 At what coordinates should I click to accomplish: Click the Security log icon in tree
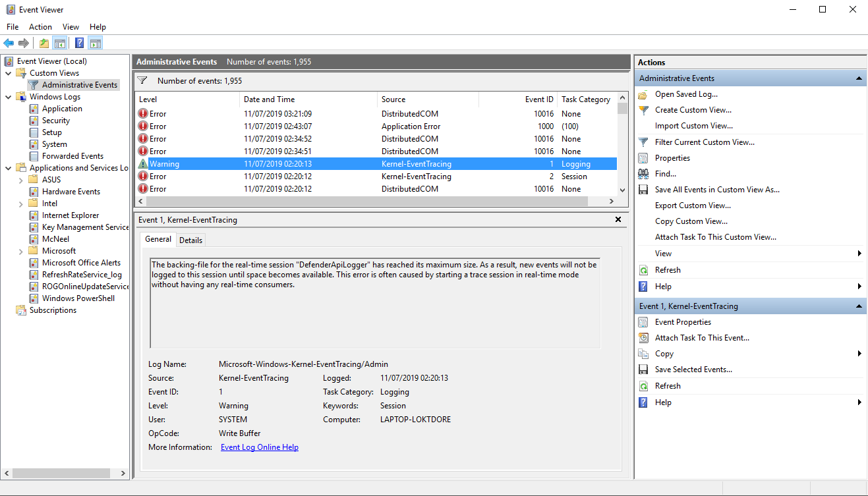point(34,121)
